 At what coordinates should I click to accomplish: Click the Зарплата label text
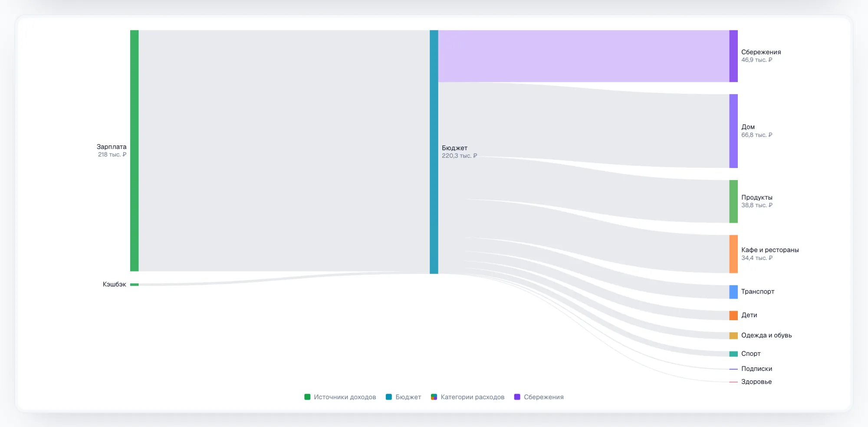pyautogui.click(x=112, y=147)
